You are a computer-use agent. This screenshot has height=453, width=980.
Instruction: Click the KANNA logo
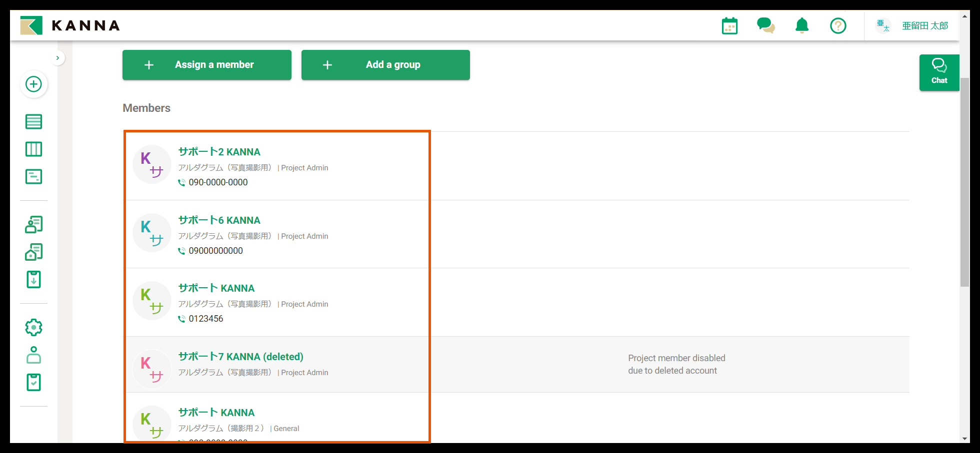[x=70, y=25]
